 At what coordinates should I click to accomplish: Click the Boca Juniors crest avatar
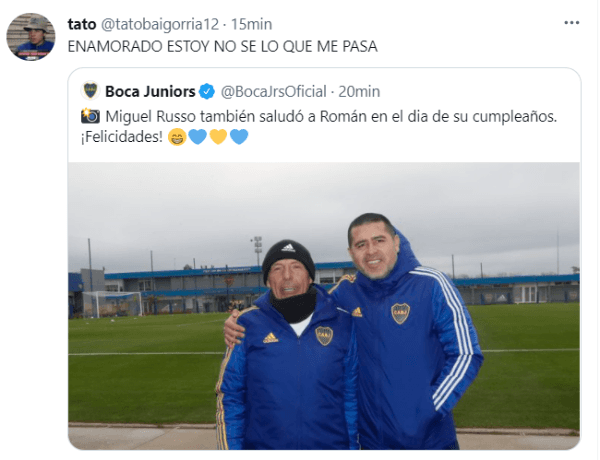(x=91, y=91)
